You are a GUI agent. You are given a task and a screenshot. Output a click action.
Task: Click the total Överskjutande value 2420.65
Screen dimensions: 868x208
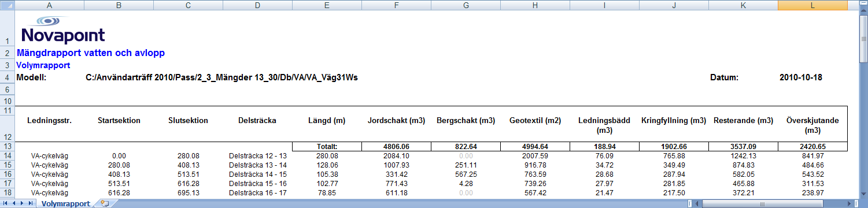coord(812,147)
